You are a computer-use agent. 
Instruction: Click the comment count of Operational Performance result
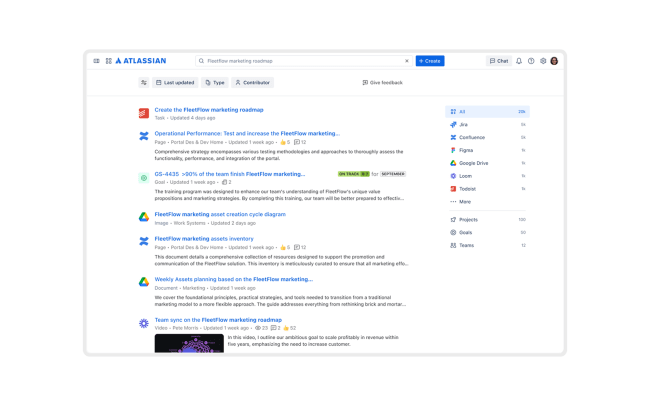pyautogui.click(x=300, y=142)
